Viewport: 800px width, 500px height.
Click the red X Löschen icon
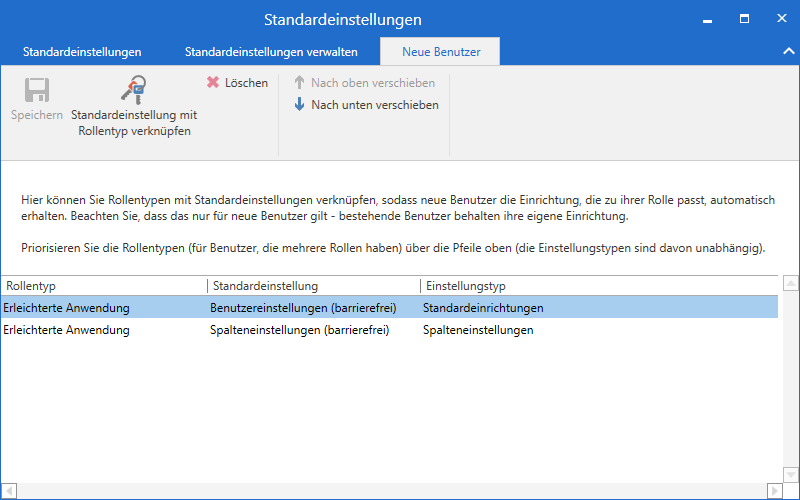[x=213, y=83]
